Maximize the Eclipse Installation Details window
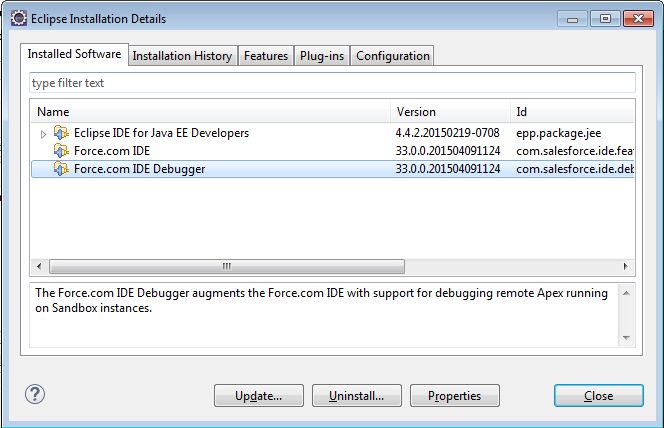This screenshot has height=428, width=664. tap(606, 19)
